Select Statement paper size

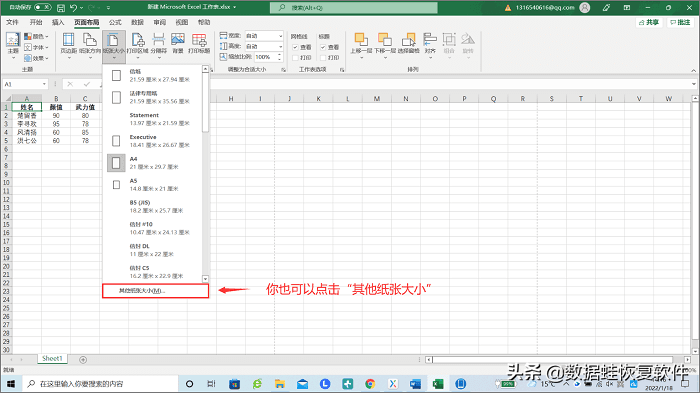152,119
